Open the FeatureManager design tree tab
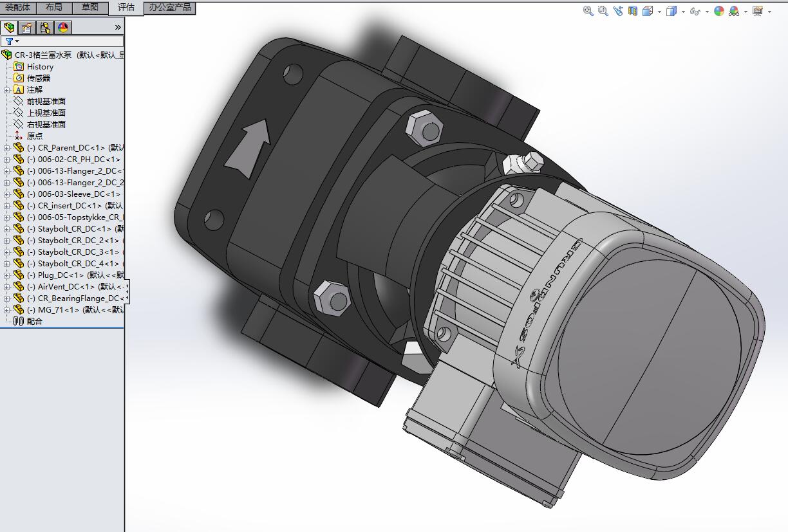788x532 pixels. click(10, 28)
